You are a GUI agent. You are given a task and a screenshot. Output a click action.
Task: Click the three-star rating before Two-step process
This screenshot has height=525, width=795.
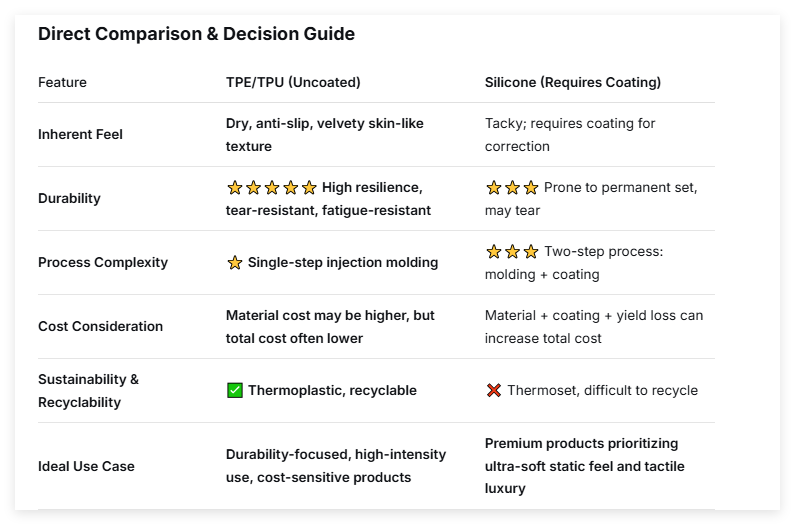pos(512,252)
